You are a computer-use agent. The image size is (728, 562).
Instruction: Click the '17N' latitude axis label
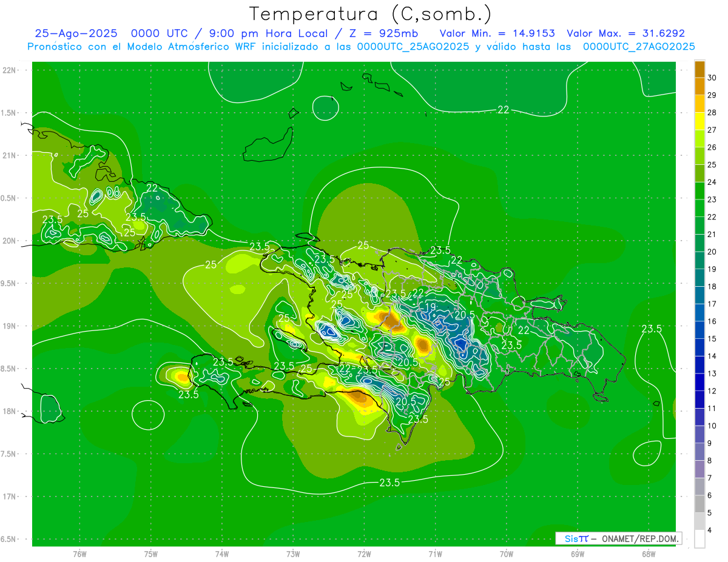[x=10, y=497]
